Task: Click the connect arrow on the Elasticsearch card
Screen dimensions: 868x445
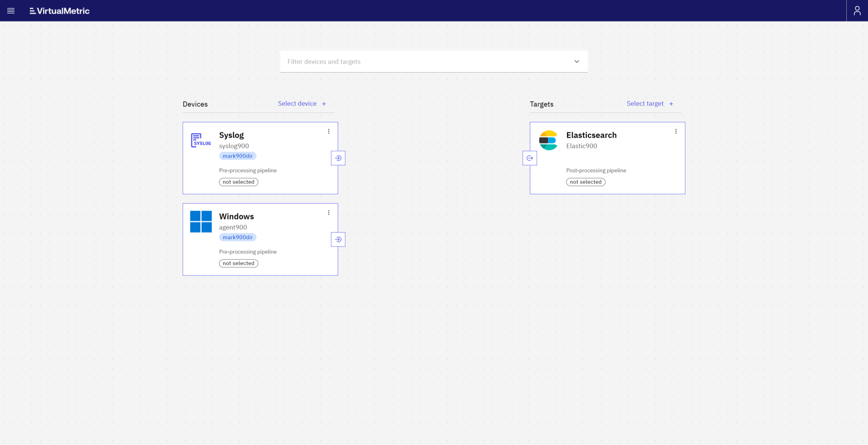Action: click(529, 158)
